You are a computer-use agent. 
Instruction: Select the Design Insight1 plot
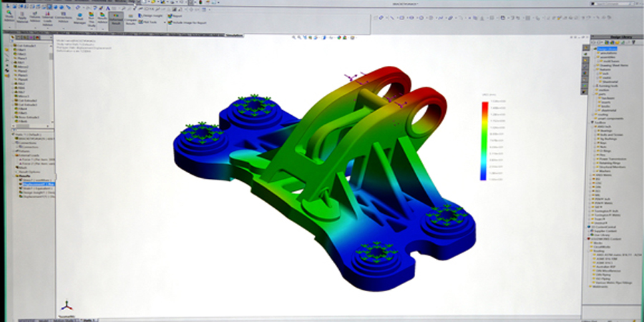click(36, 192)
